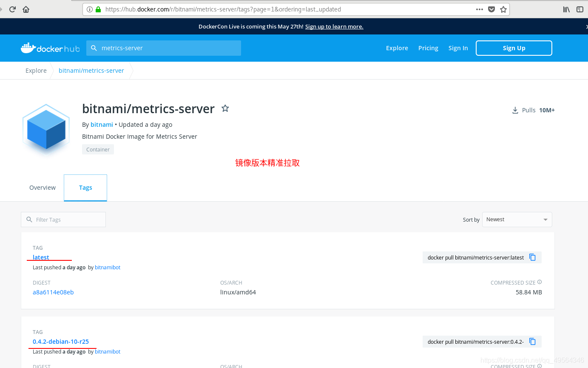Image resolution: width=588 pixels, height=368 pixels.
Task: Click the Docker Hub whale logo
Action: 50,48
